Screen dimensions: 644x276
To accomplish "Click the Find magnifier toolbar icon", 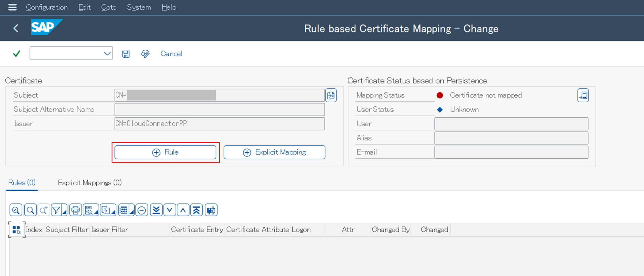I will pyautogui.click(x=30, y=210).
